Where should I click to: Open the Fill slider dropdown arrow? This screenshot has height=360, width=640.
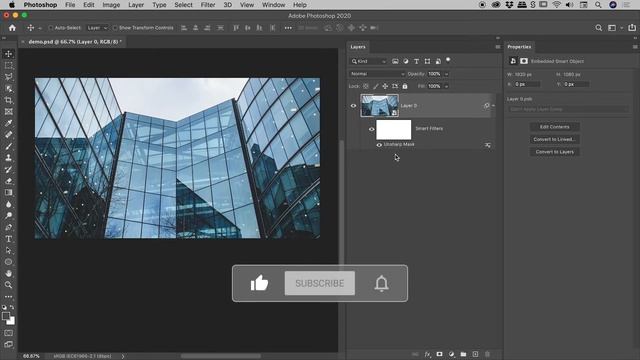tap(446, 86)
